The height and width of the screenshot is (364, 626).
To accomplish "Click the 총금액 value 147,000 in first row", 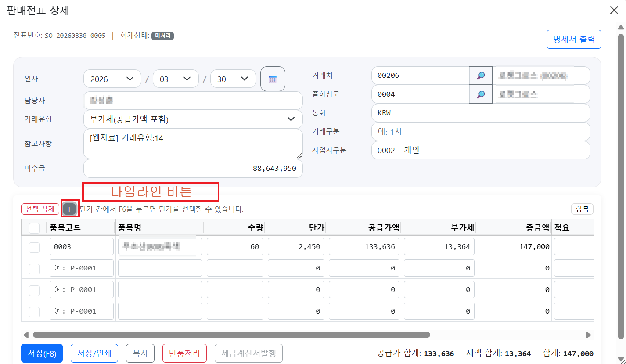I will [533, 247].
